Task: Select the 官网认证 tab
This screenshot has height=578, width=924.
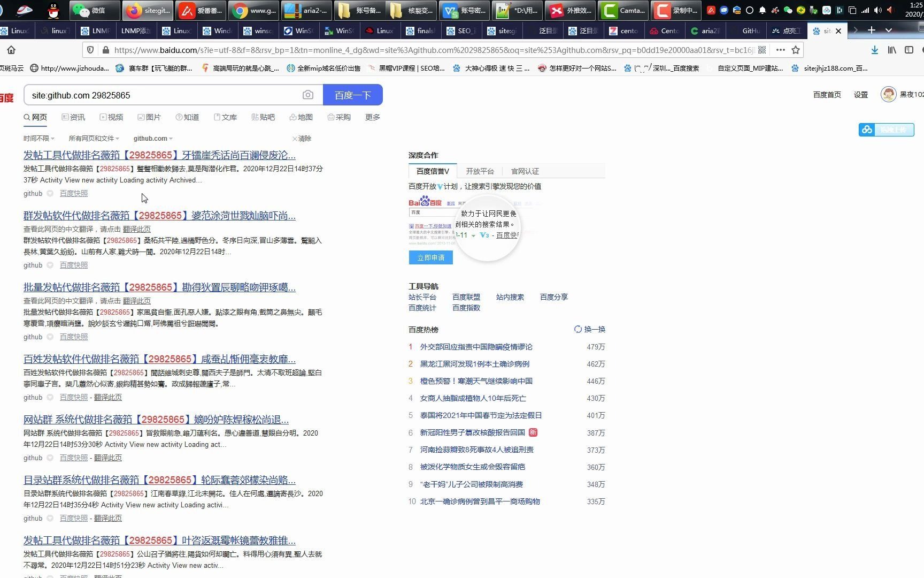Action: [525, 171]
